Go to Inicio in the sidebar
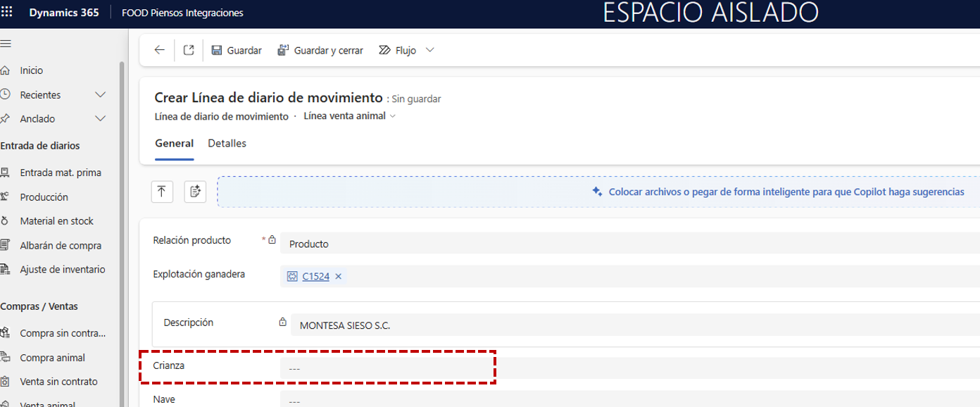 32,70
